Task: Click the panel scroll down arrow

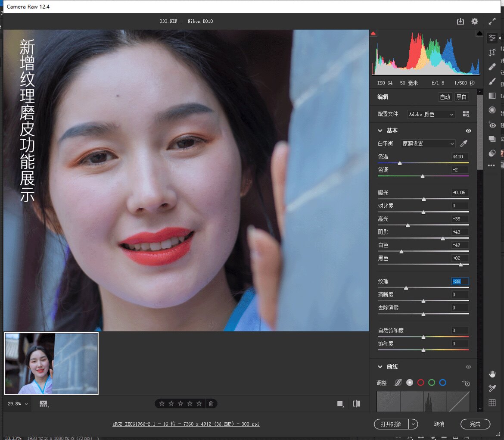Action: tap(480, 409)
